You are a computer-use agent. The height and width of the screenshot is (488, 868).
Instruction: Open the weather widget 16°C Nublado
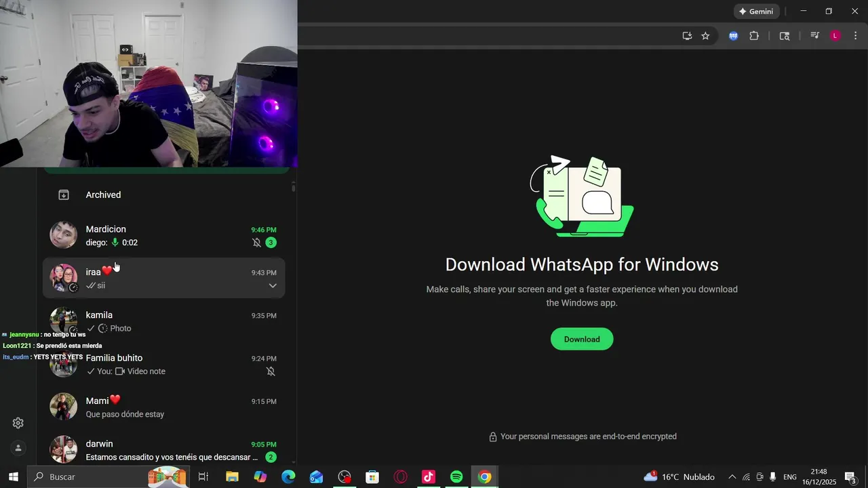coord(678,477)
